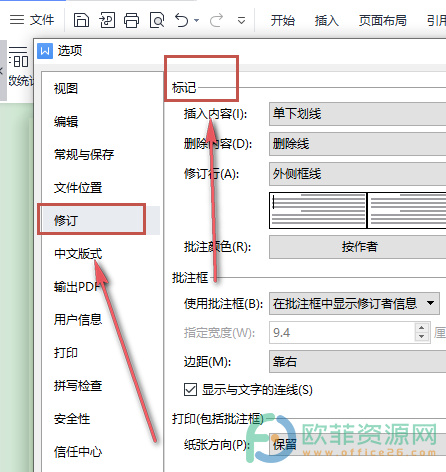Screen dimensions: 446x472
Task: Open 批注颜色 dropdown showing 按作者
Action: click(357, 247)
